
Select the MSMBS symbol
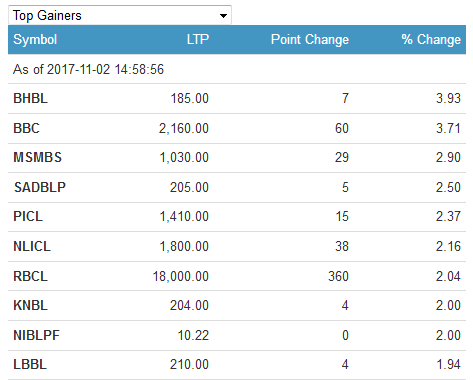pyautogui.click(x=38, y=157)
